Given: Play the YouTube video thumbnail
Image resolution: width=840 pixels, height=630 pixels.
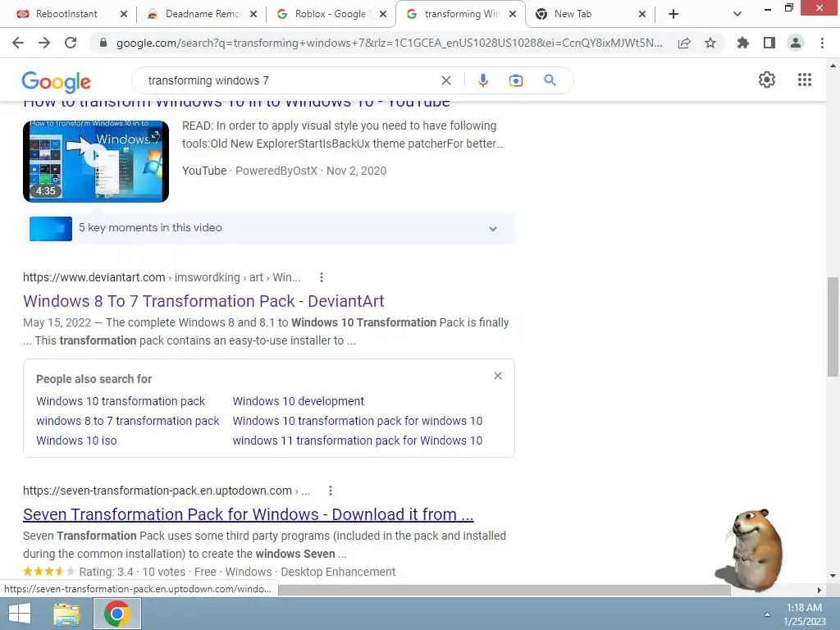Looking at the screenshot, I should (x=96, y=162).
